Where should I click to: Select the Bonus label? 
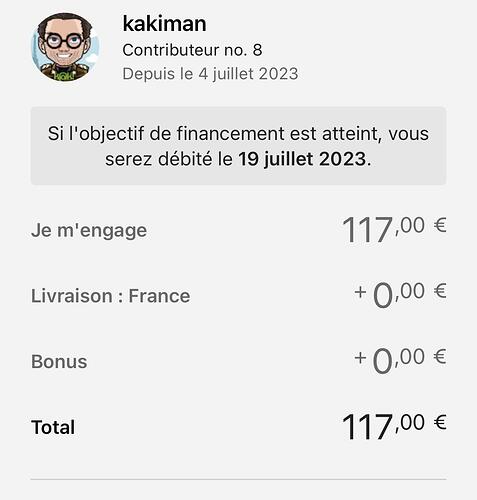pyautogui.click(x=59, y=362)
